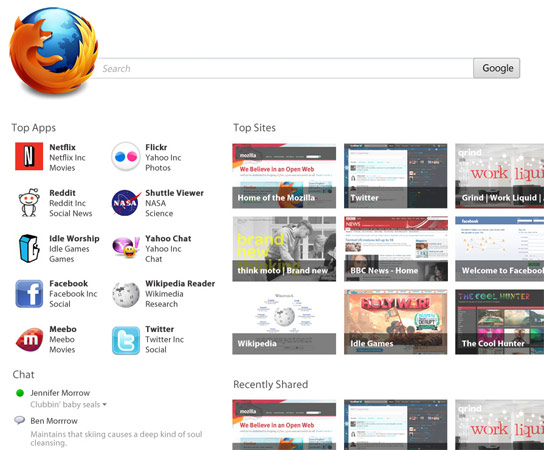Open the Wikipedia top site thumbnail
This screenshot has width=544, height=450.
click(x=284, y=322)
